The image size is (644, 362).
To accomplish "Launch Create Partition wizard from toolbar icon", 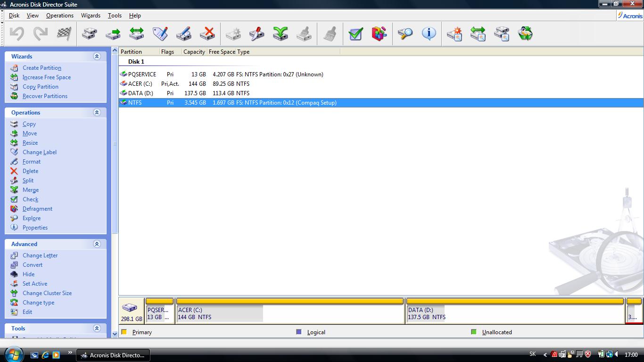I will [x=454, y=33].
